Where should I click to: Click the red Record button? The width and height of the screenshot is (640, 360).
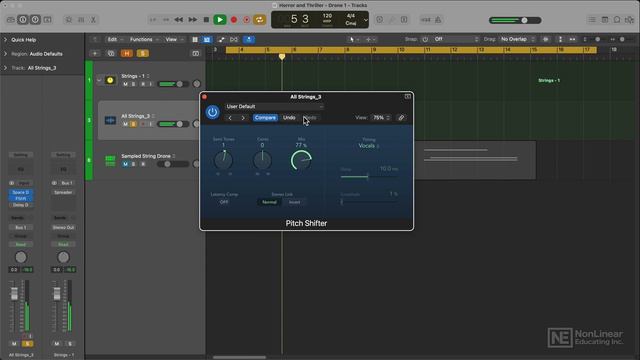(x=234, y=20)
